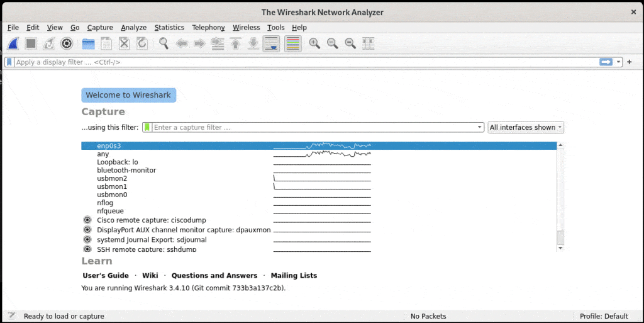Select the any interface row
Image resolution: width=644 pixels, height=323 pixels.
[319, 154]
